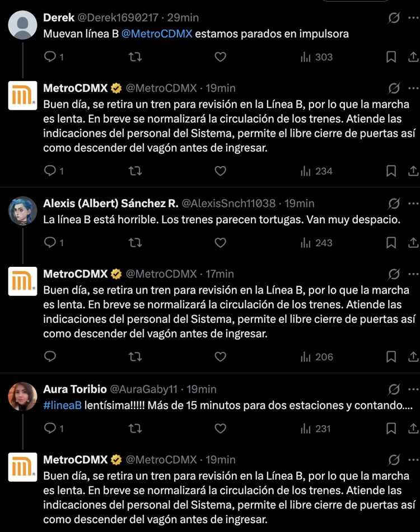Screen dimensions: 420x532
Task: Open Aura Toribio's profile picture
Action: click(22, 396)
